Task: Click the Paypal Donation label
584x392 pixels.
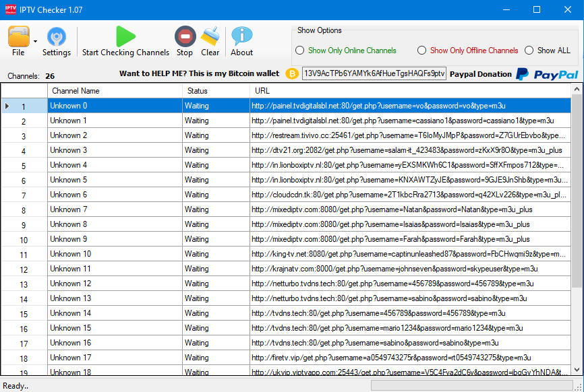Action: coord(480,74)
